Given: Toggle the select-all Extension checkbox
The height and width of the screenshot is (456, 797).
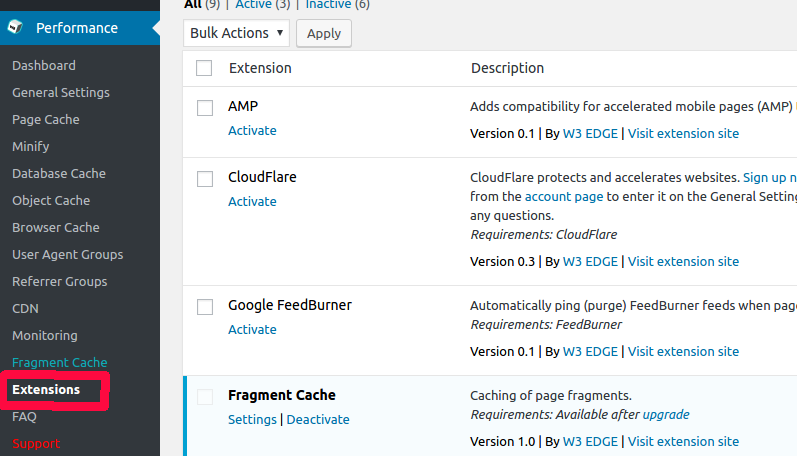Looking at the screenshot, I should (x=204, y=68).
